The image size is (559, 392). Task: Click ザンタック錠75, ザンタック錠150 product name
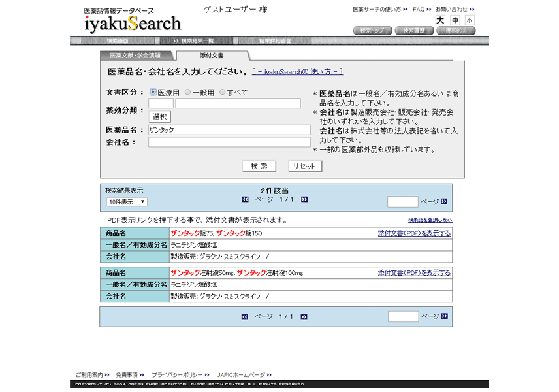pyautogui.click(x=216, y=233)
